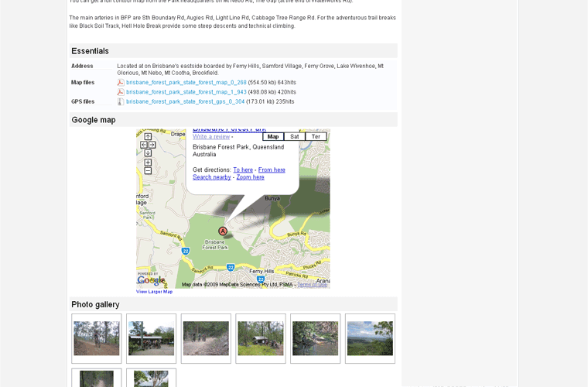Open eighth gallery photo with tree
The image size is (588, 387).
151,378
